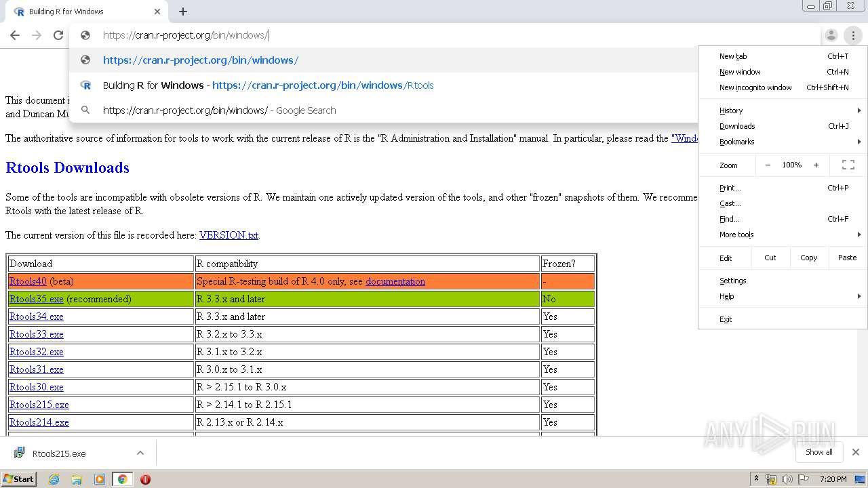Image resolution: width=868 pixels, height=488 pixels.
Task: Go back with the browser back arrow
Action: (x=15, y=35)
